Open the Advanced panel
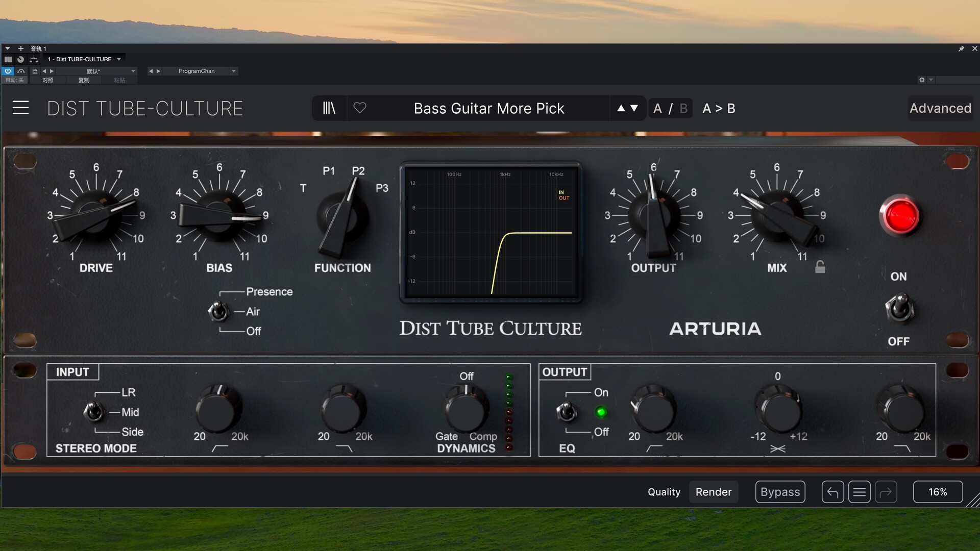Screen dimensions: 980x551 tap(940, 108)
